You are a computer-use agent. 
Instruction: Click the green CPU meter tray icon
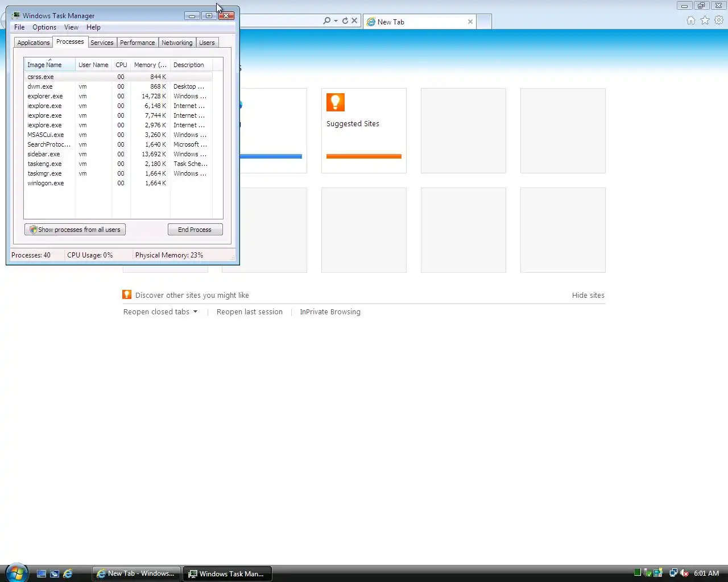pos(638,573)
